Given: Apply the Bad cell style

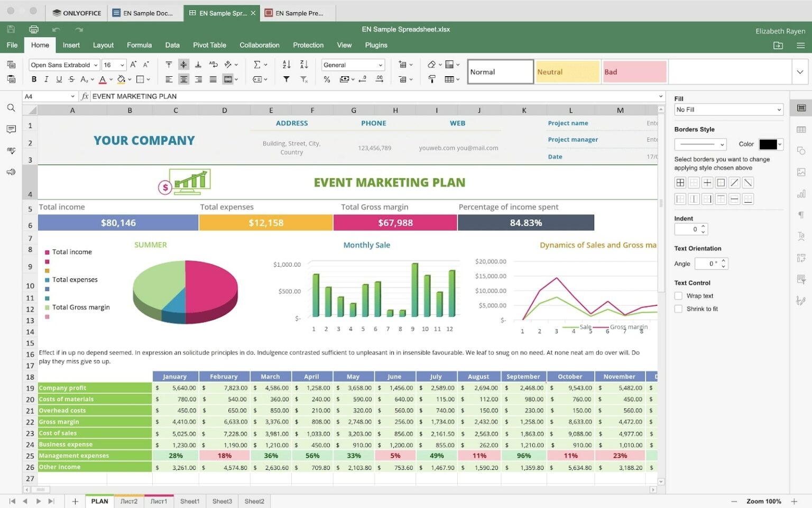Looking at the screenshot, I should 634,71.
